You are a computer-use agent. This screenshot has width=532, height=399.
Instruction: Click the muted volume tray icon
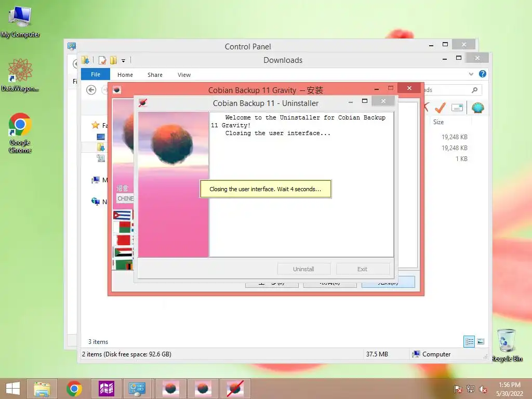pos(483,389)
